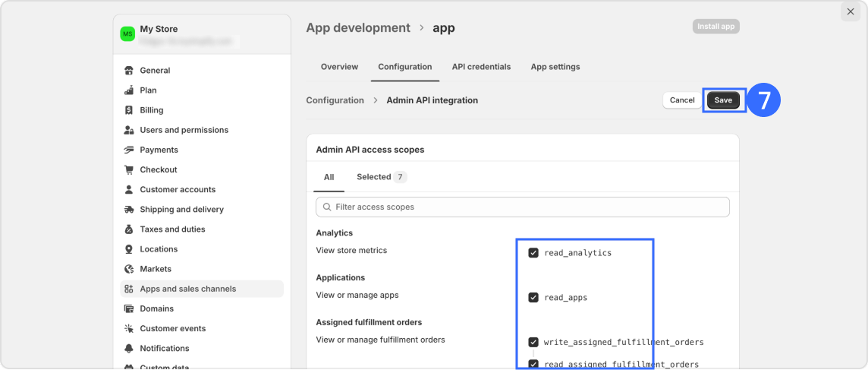
Task: Toggle the read_apps checkbox
Action: click(x=533, y=298)
